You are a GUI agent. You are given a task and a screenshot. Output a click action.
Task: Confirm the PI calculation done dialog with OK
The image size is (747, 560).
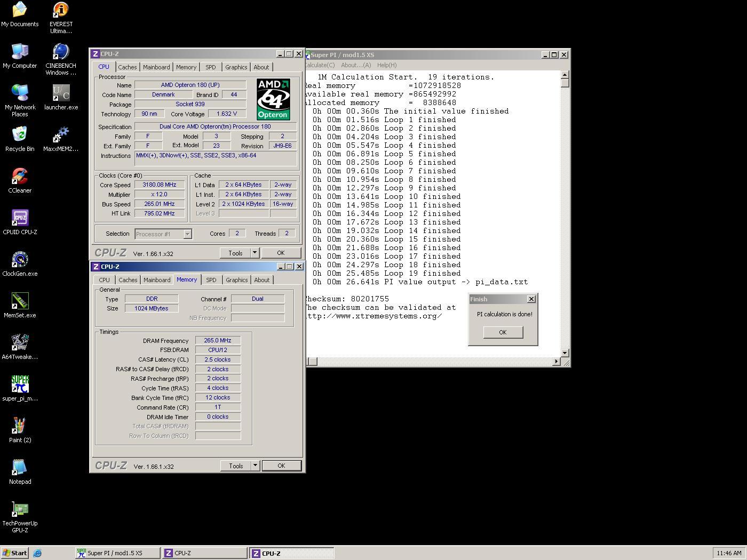point(503,332)
